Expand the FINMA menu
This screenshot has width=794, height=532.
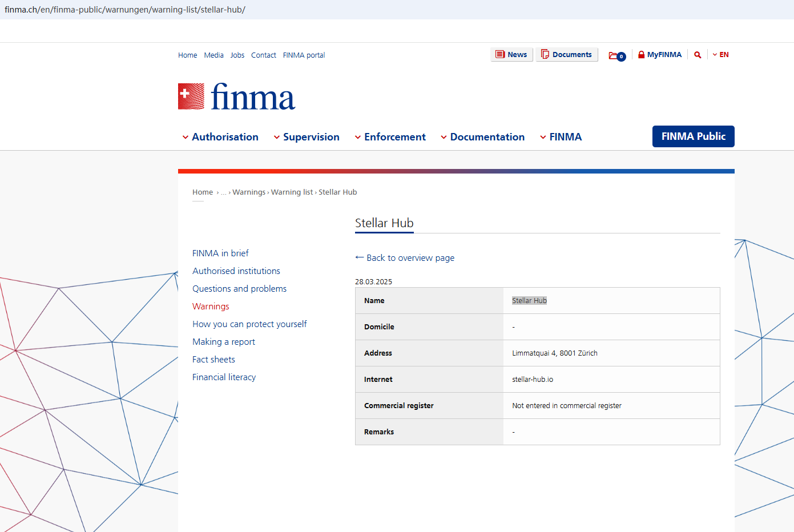pyautogui.click(x=561, y=137)
